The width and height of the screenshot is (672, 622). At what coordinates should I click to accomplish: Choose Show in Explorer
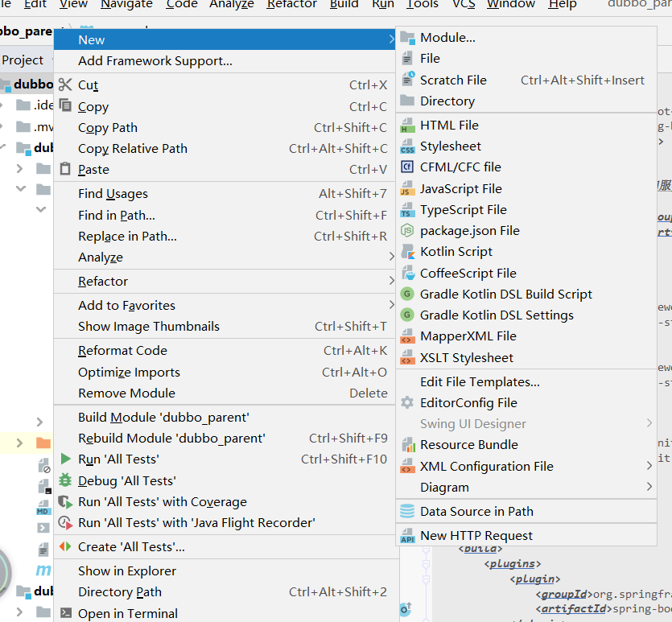click(x=225, y=571)
